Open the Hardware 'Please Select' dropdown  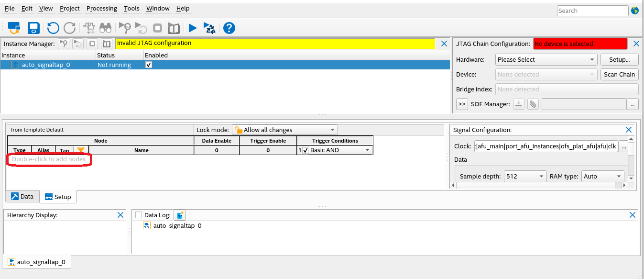pos(546,60)
